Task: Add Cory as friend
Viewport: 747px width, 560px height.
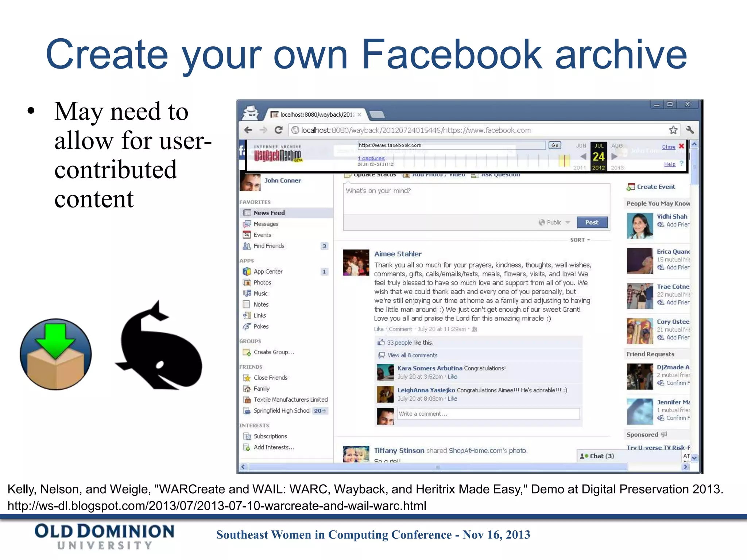Action: pyautogui.click(x=674, y=337)
